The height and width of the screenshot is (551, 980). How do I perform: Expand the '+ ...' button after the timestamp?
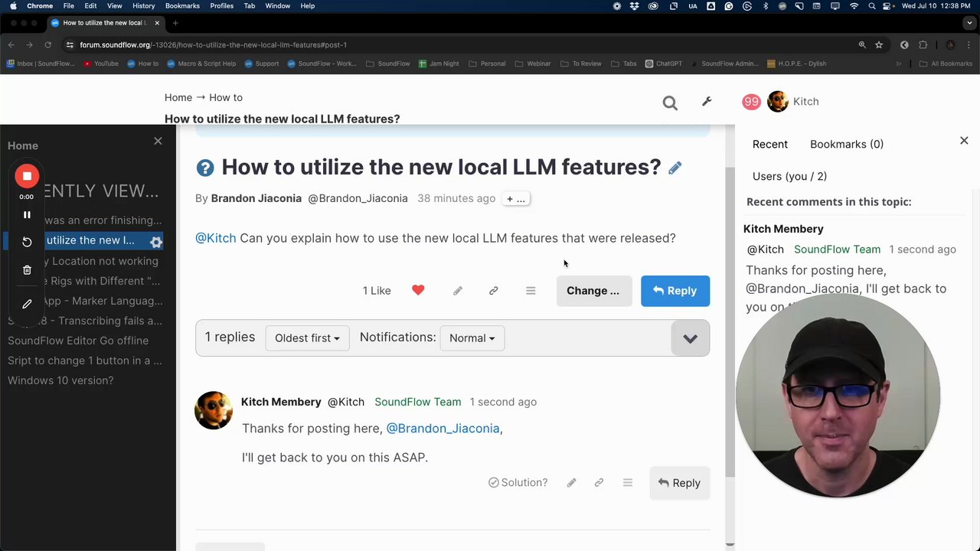click(515, 199)
